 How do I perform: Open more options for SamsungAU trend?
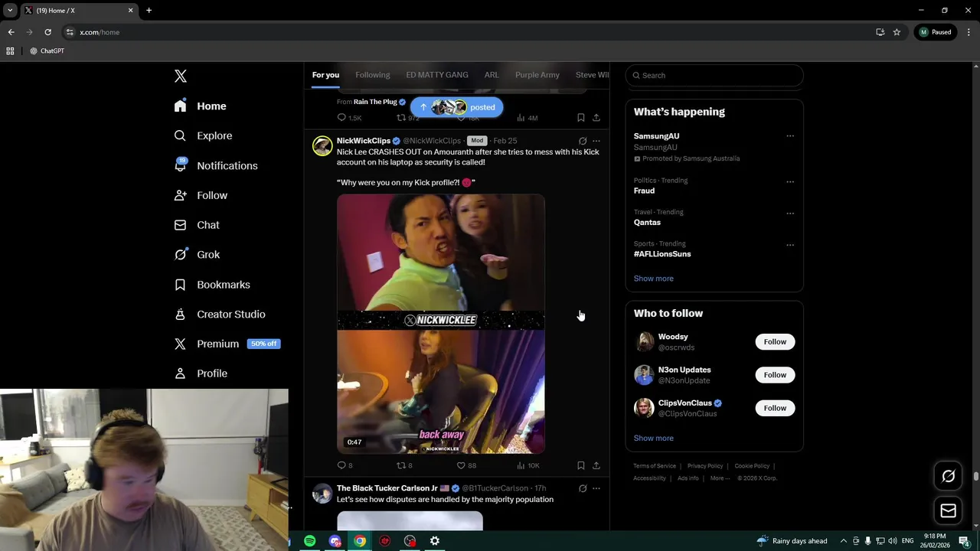(x=790, y=136)
